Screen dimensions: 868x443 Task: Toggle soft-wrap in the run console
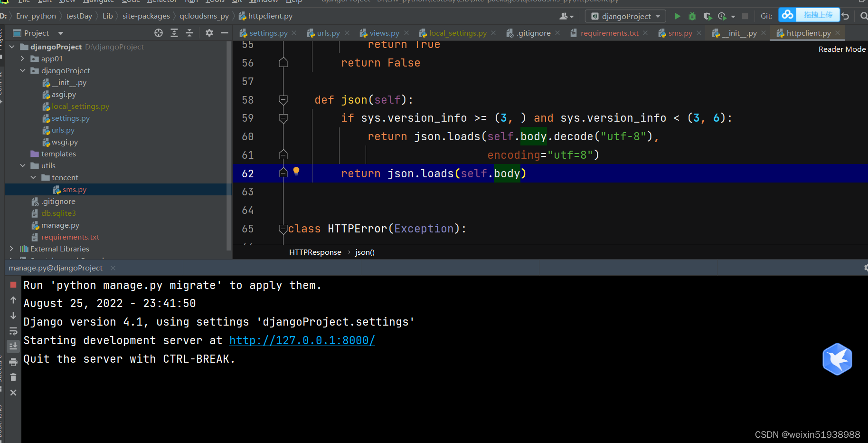click(x=13, y=330)
